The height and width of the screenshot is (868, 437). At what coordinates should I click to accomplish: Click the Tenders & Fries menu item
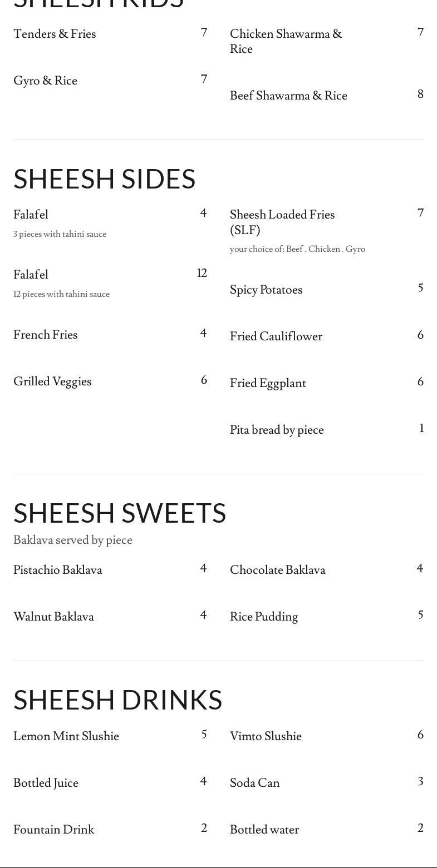pos(55,34)
